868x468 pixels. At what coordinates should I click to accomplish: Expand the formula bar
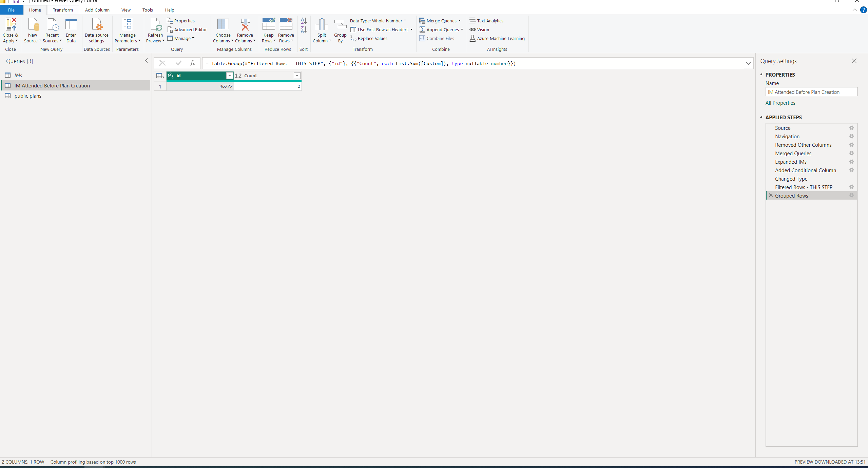748,63
